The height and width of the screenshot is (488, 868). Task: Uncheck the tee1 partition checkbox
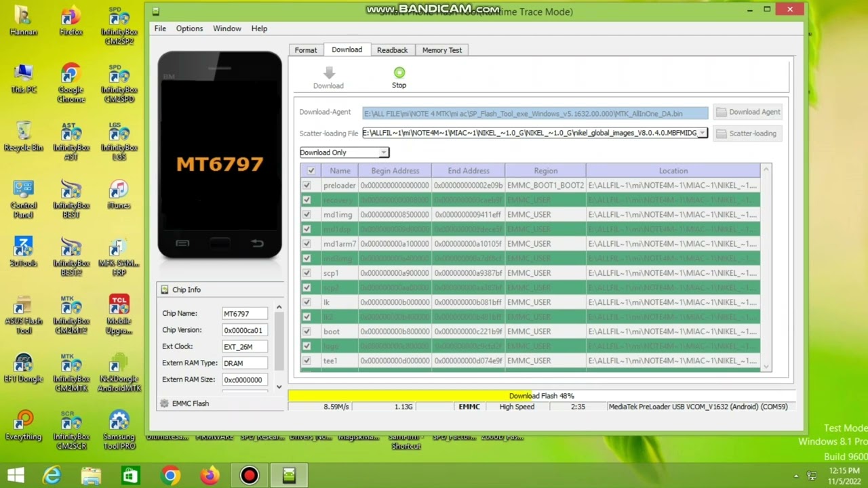307,361
